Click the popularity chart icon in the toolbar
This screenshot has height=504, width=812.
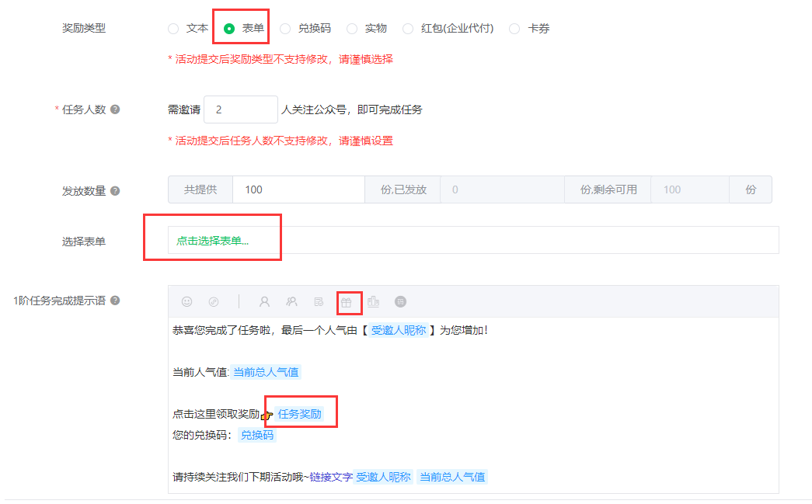[x=374, y=302]
